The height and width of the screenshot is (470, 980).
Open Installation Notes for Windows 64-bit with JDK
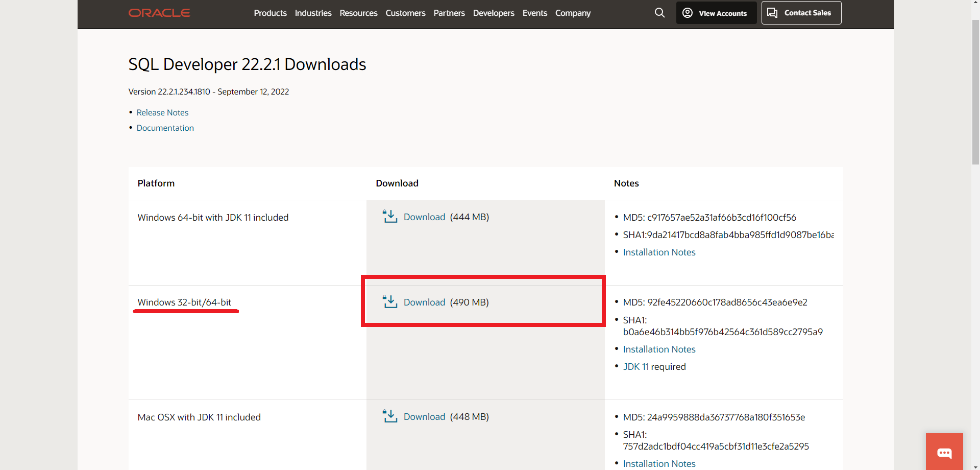click(x=659, y=252)
